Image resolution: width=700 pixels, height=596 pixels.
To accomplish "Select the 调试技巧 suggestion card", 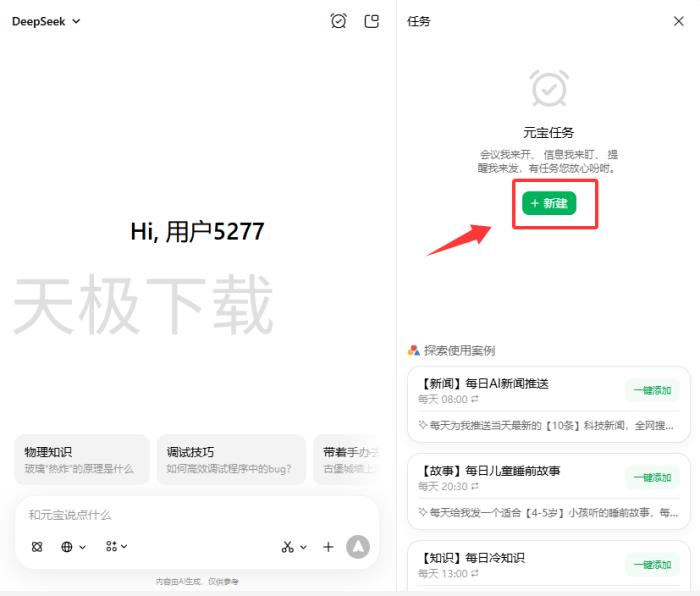I will tap(231, 460).
